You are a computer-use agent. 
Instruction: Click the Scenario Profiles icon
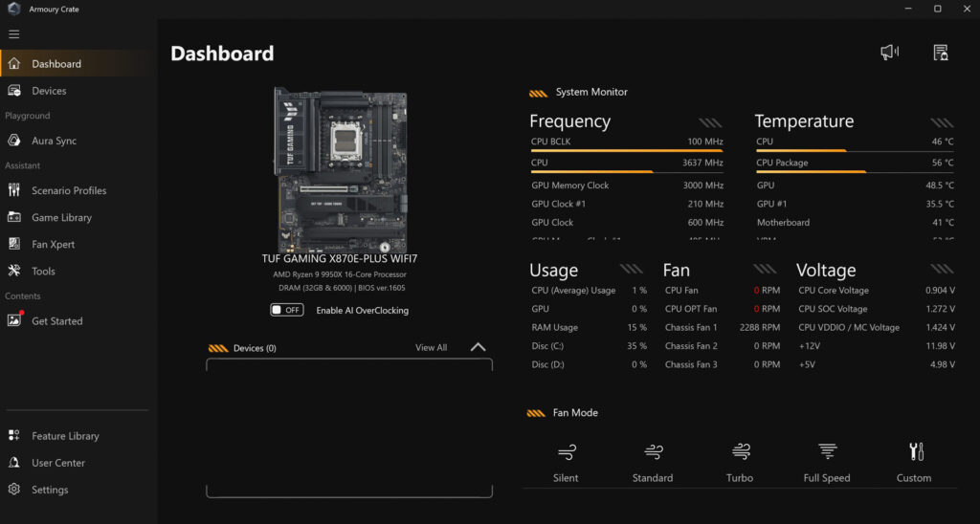click(13, 190)
